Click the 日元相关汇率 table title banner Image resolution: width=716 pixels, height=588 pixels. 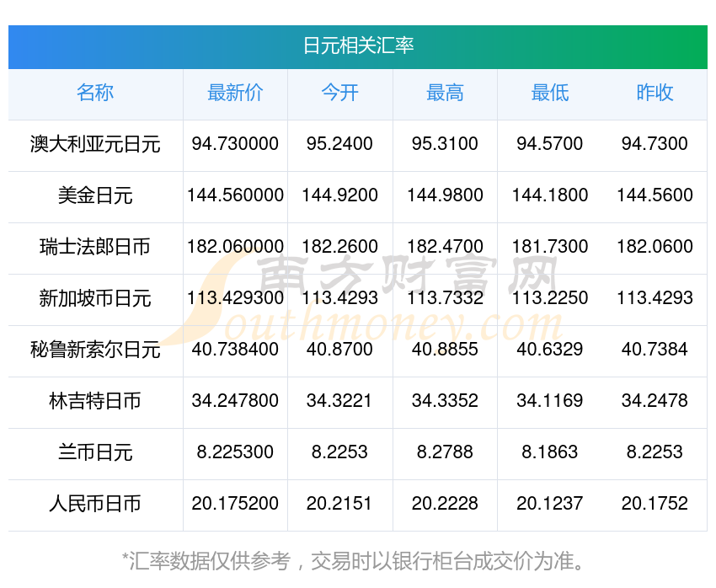358,46
